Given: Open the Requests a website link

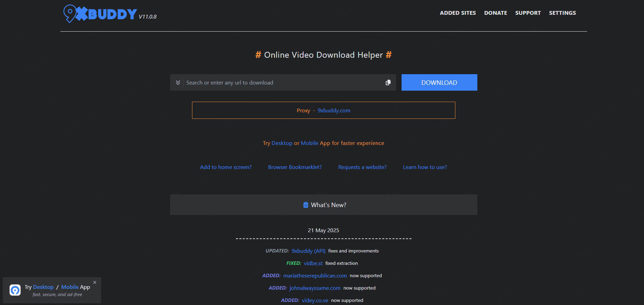Looking at the screenshot, I should [362, 167].
